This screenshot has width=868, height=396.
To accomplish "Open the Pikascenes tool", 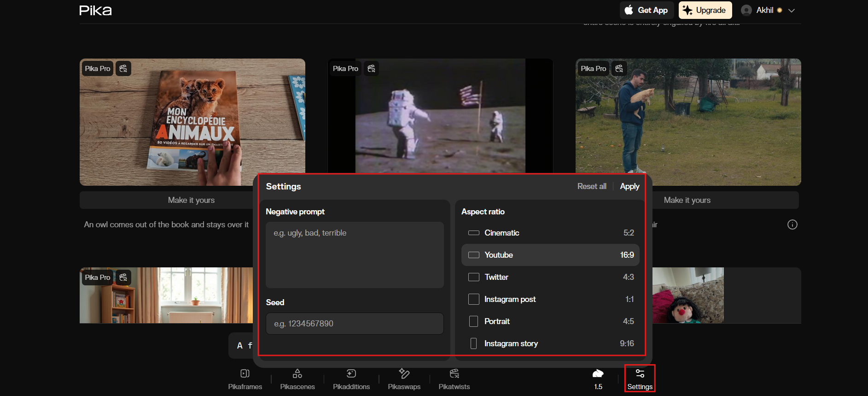I will pyautogui.click(x=297, y=379).
